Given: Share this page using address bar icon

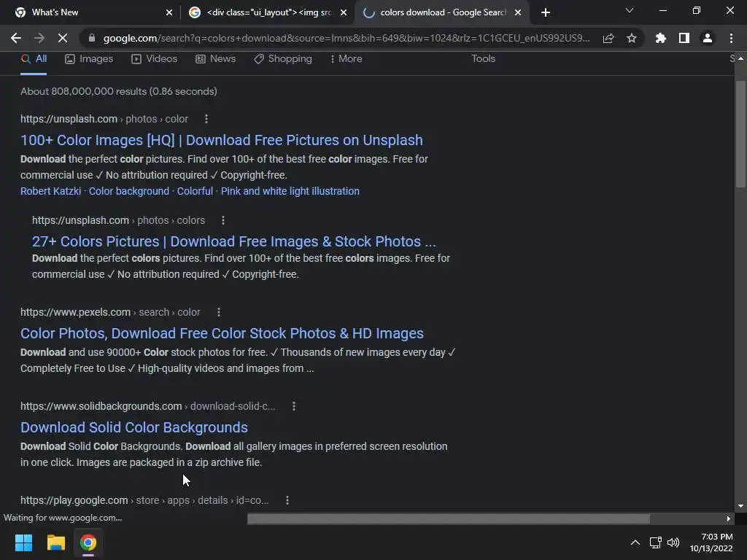Looking at the screenshot, I should [608, 38].
